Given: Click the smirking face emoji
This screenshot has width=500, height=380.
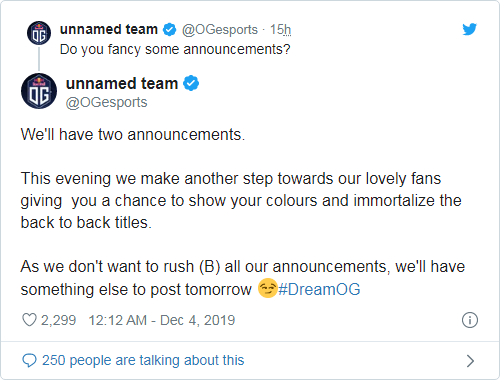Looking at the screenshot, I should [267, 288].
